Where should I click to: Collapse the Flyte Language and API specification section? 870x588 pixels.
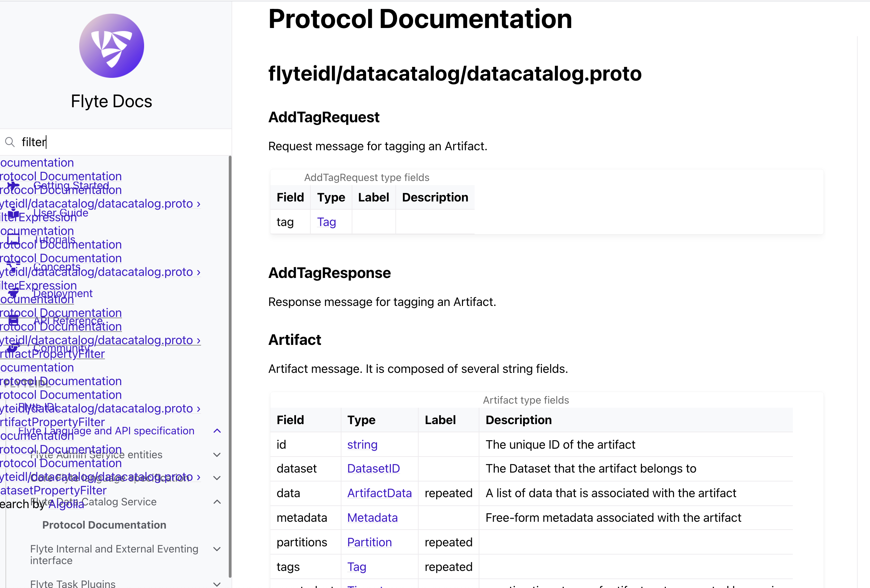click(217, 431)
